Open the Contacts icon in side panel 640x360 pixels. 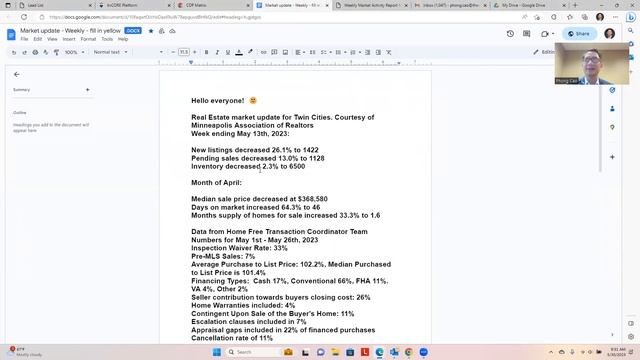pos(612,109)
